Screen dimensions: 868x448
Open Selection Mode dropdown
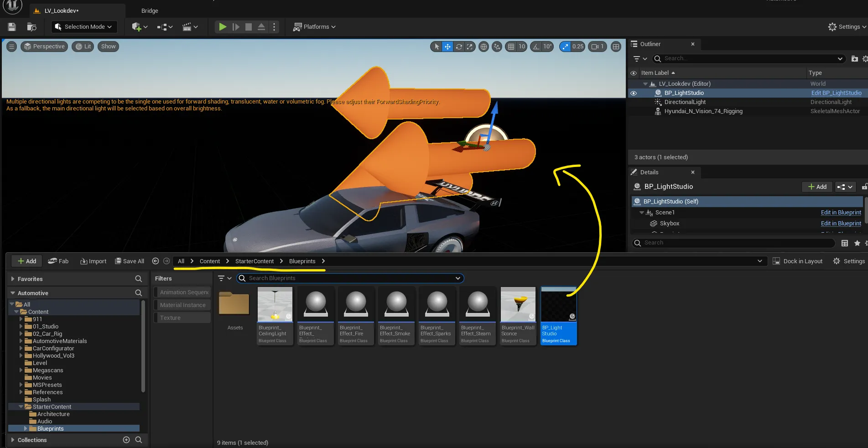[x=84, y=27]
